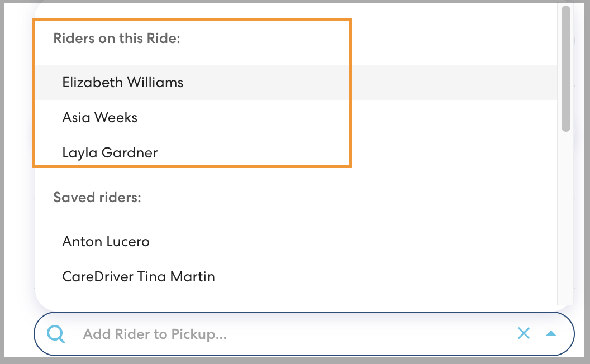Collapse the rider list with the up arrow
590x364 pixels.
(x=551, y=333)
